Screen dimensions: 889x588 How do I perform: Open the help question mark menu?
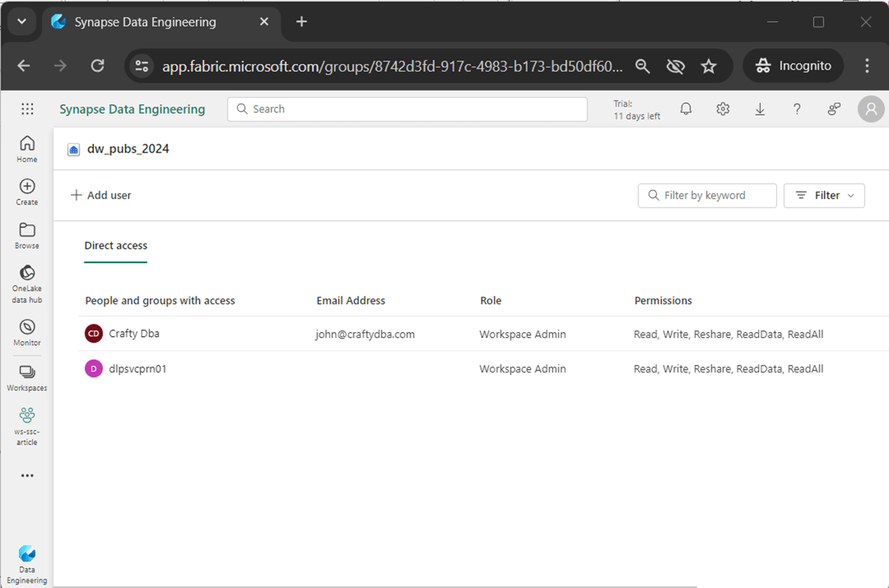pyautogui.click(x=797, y=109)
